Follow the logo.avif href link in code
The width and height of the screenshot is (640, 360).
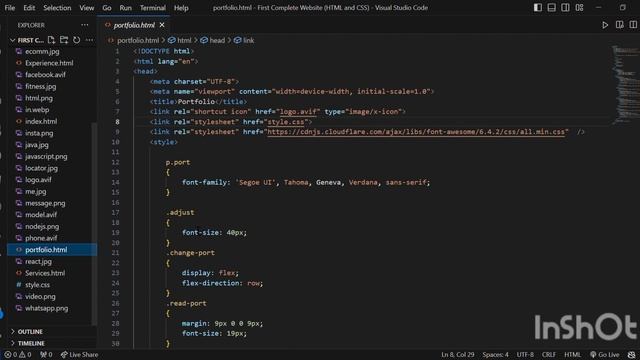pyautogui.click(x=298, y=111)
